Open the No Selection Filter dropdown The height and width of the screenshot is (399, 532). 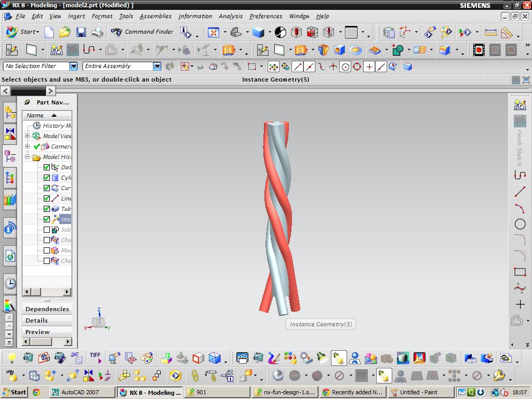73,66
